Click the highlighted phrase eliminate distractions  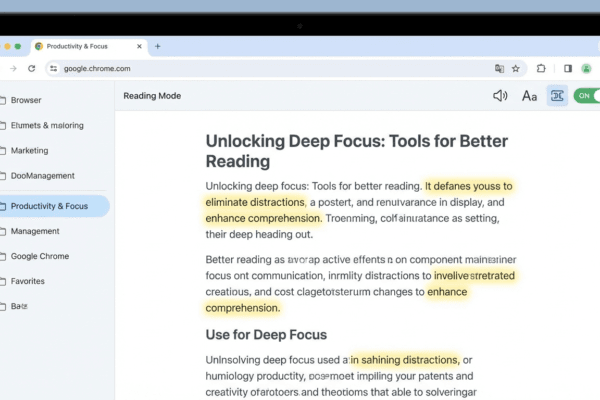point(255,202)
